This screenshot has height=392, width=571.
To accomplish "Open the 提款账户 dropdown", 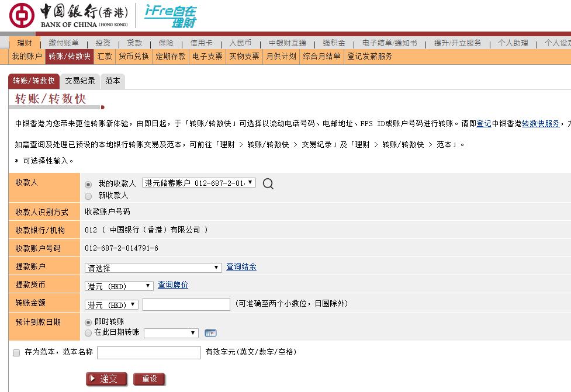I will (x=153, y=266).
